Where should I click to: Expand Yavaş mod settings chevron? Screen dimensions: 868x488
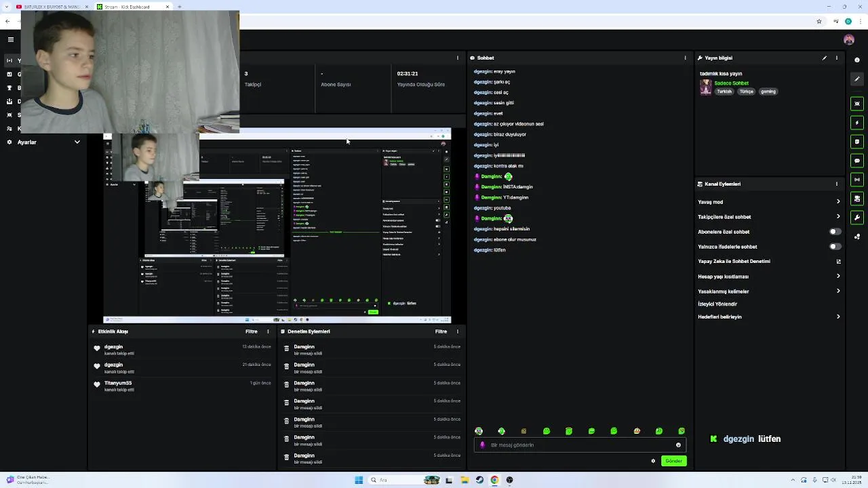838,202
